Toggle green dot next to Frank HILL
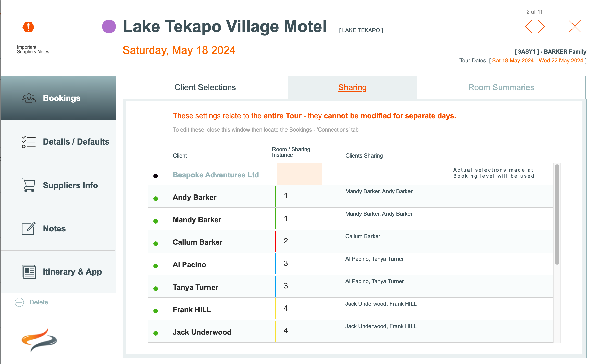 coord(156,311)
